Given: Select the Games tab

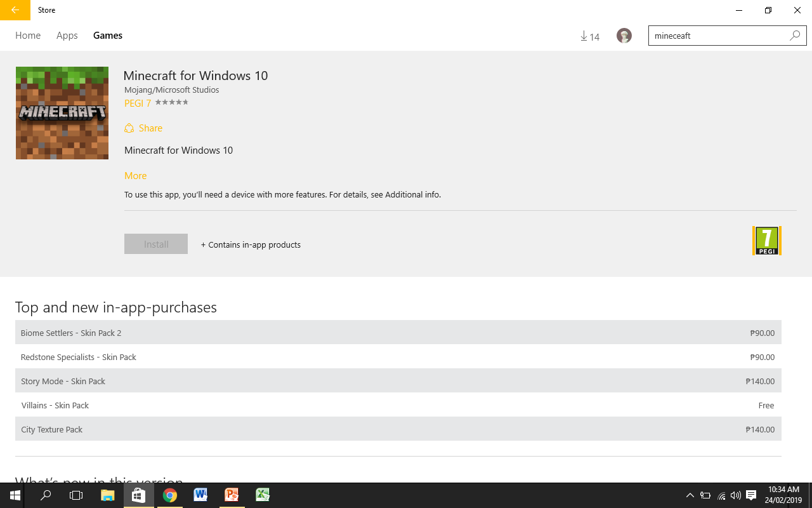Looking at the screenshot, I should (108, 36).
